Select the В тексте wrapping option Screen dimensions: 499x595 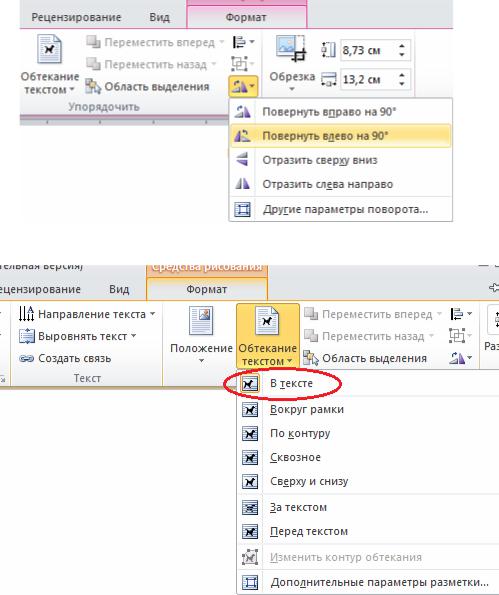(368, 384)
